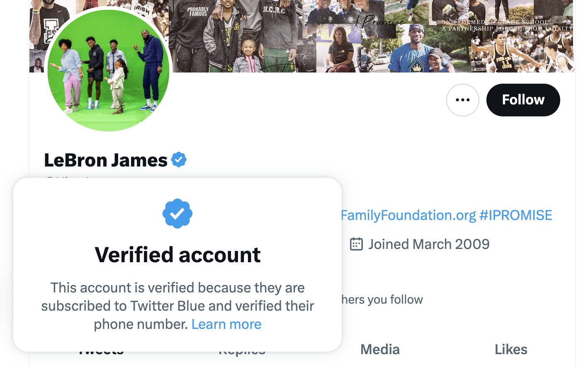588x367 pixels.
Task: Click the blue verified badge beside LeBron James
Action: pos(179,160)
